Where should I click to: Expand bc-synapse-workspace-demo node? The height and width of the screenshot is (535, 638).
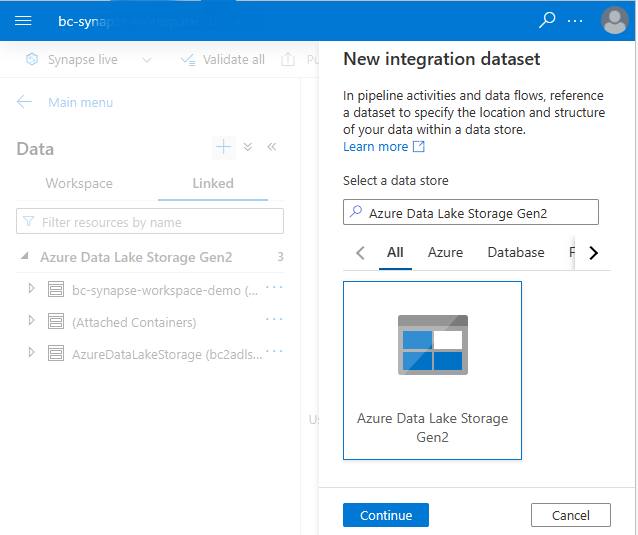[31, 288]
